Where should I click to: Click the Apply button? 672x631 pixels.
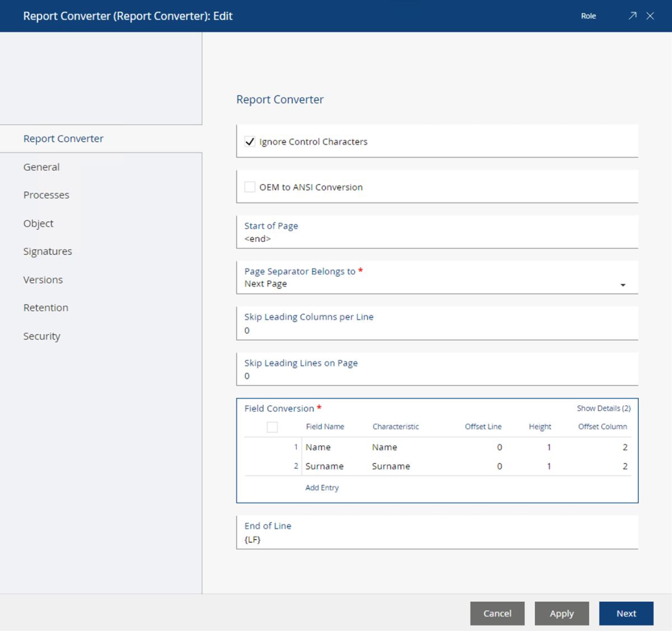click(562, 613)
